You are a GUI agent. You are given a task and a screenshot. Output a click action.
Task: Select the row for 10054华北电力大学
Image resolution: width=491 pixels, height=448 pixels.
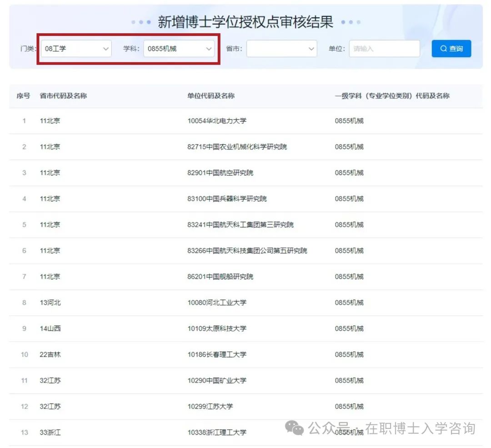pyautogui.click(x=217, y=121)
